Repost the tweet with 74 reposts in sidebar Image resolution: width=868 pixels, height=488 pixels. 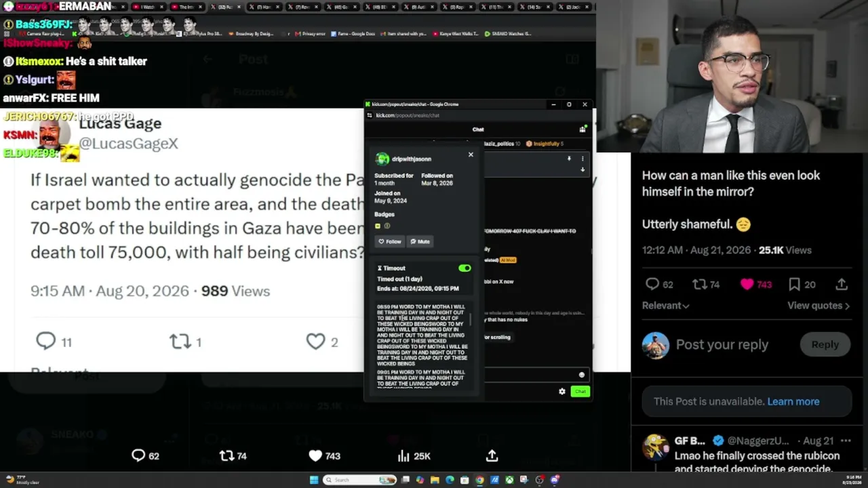point(698,284)
